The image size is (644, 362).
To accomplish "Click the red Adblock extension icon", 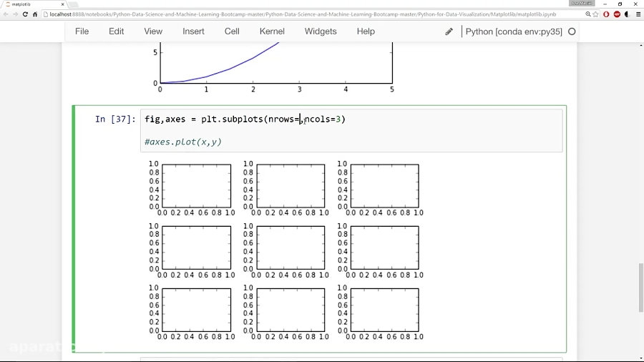I will 617,14.
